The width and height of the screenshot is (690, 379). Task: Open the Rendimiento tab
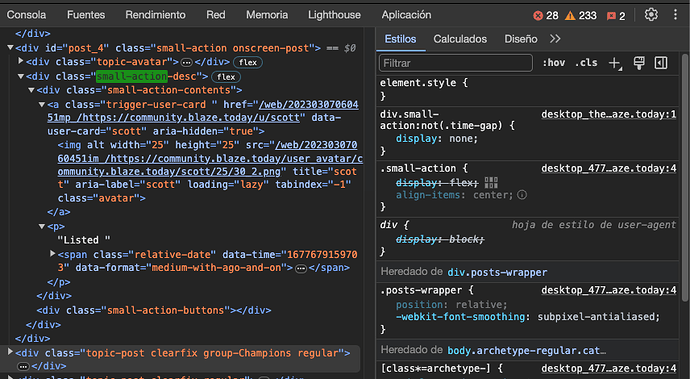(x=155, y=15)
